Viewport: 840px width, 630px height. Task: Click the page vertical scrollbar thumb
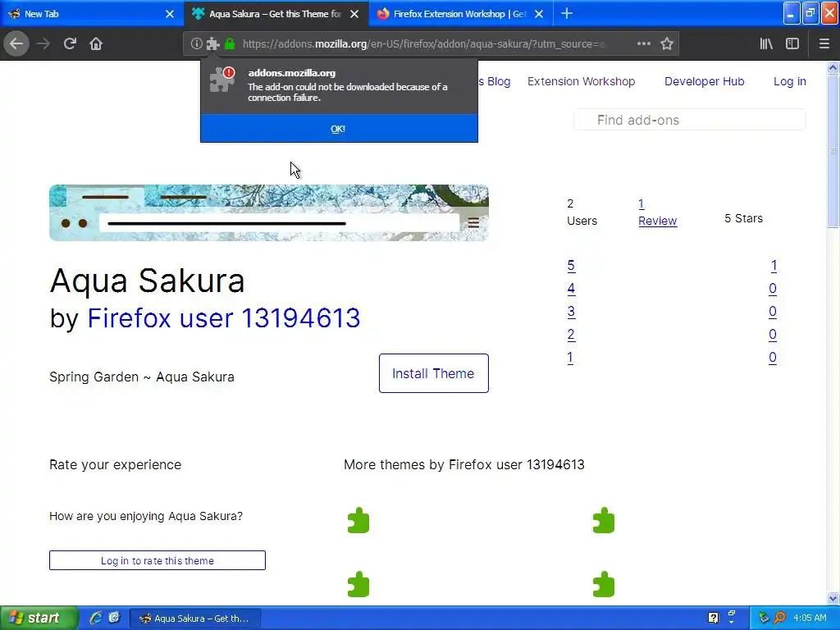(833, 151)
